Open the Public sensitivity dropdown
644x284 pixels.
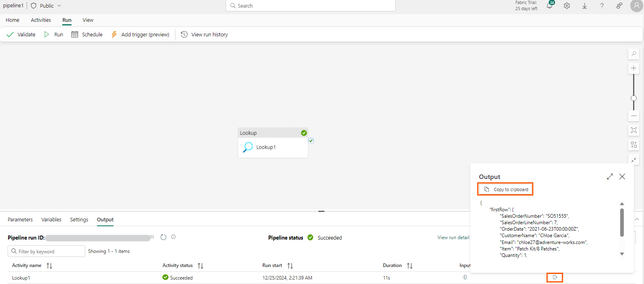[46, 6]
